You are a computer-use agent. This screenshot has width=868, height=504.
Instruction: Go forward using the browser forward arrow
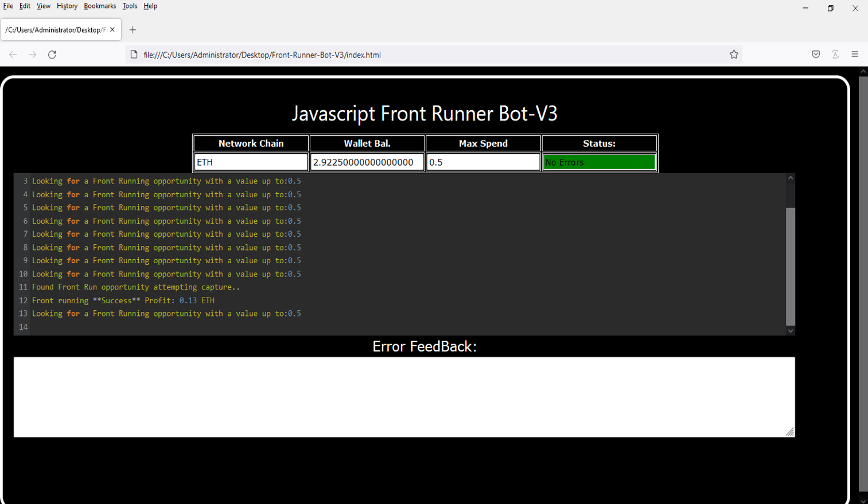tap(33, 54)
